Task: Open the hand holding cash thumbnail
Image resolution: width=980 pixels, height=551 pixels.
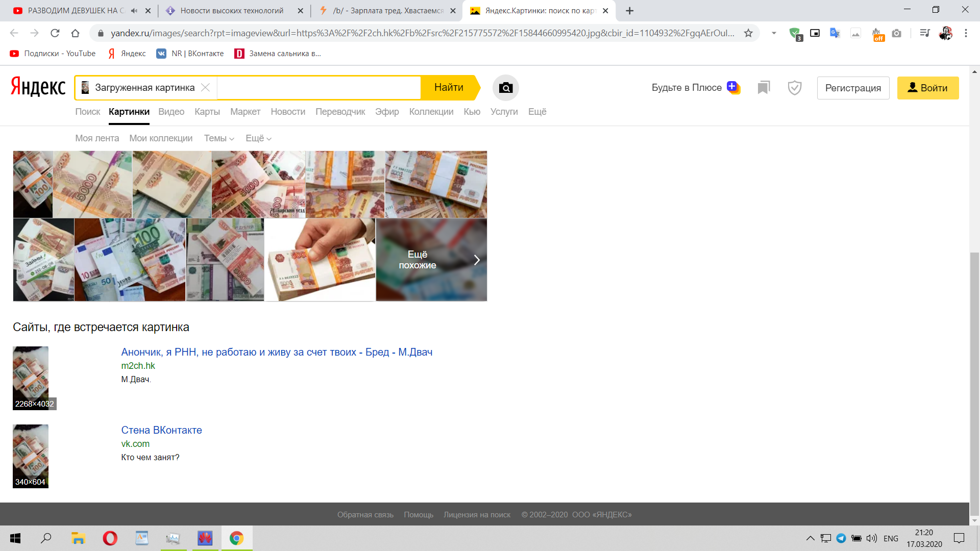Action: tap(320, 260)
